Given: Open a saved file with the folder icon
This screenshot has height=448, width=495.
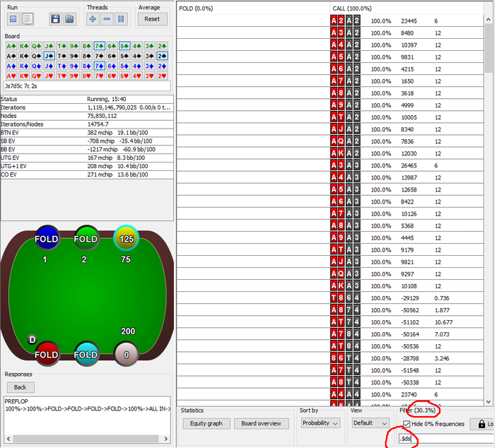Looking at the screenshot, I should tap(69, 19).
